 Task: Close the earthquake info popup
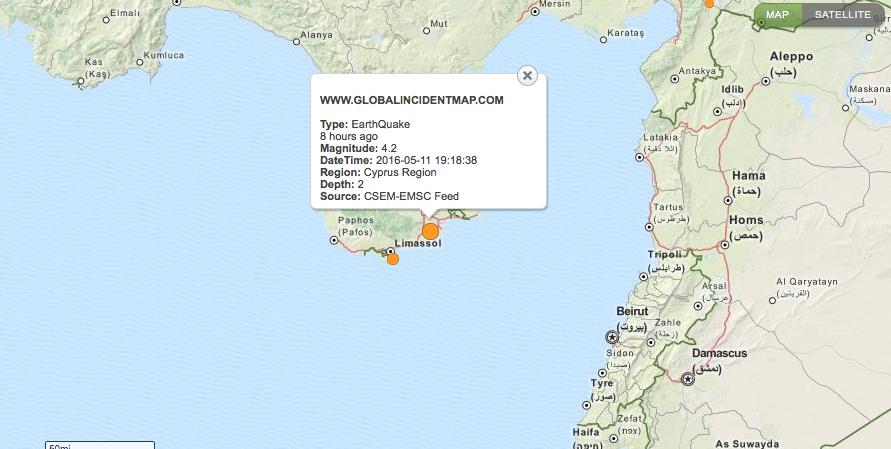pos(527,75)
